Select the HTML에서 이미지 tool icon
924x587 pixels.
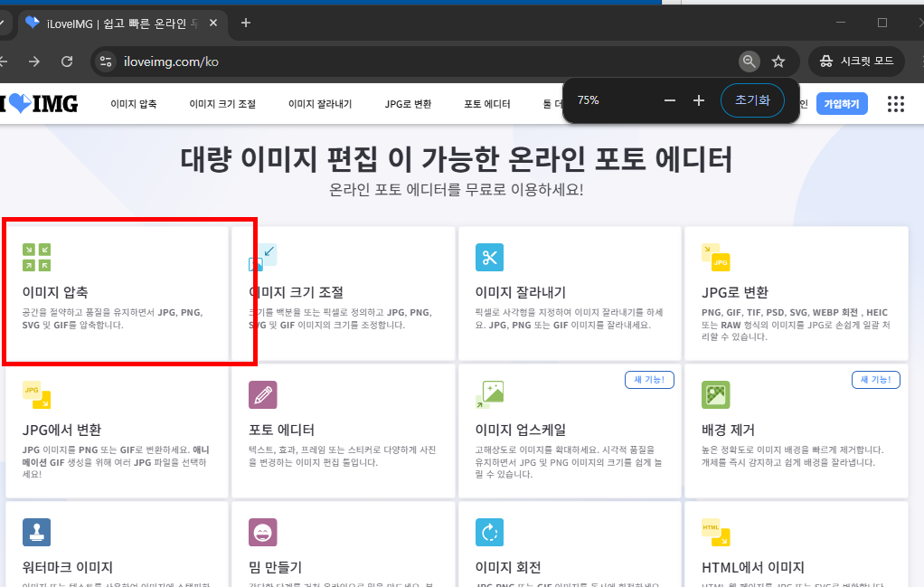tap(716, 532)
